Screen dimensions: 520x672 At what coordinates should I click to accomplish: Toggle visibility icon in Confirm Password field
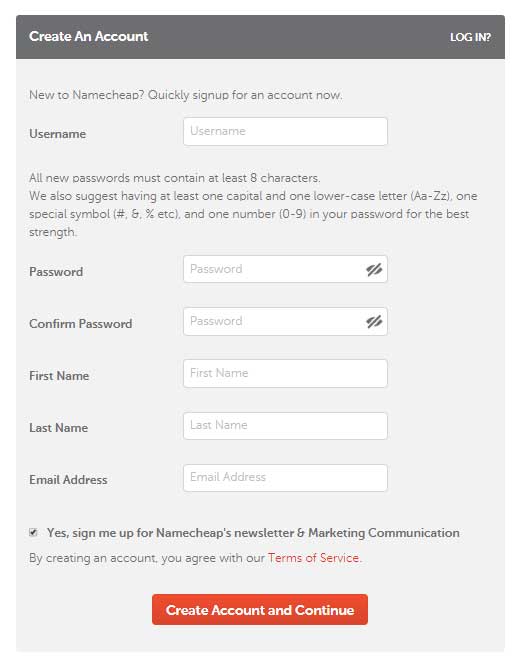point(374,321)
